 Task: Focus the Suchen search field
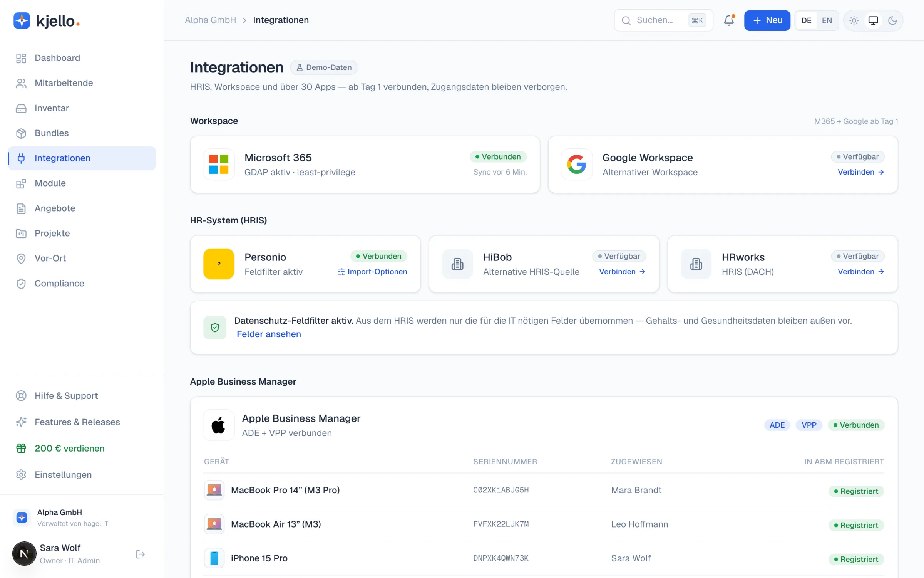pyautogui.click(x=663, y=20)
